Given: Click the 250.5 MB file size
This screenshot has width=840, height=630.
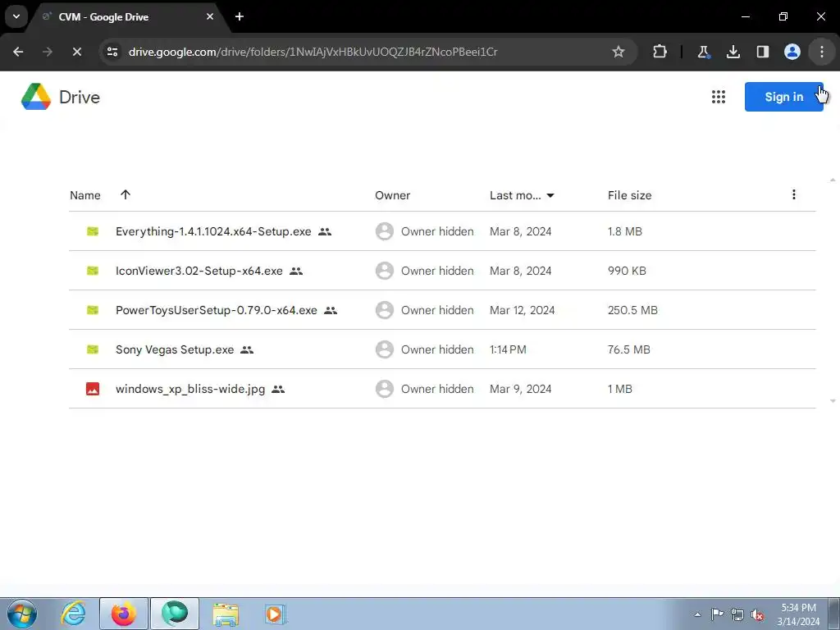Looking at the screenshot, I should [632, 310].
